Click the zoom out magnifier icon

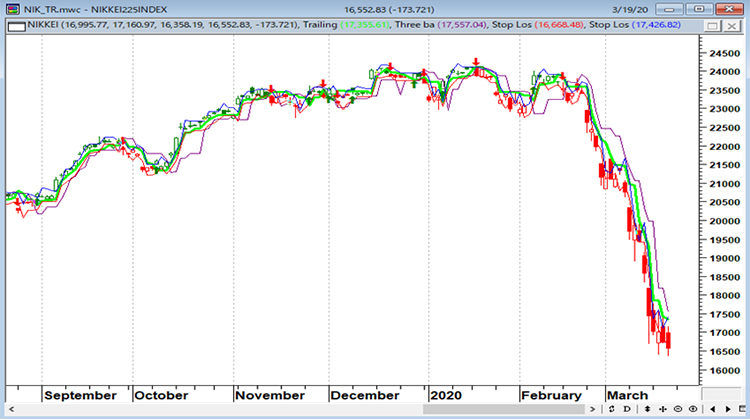[x=678, y=409]
